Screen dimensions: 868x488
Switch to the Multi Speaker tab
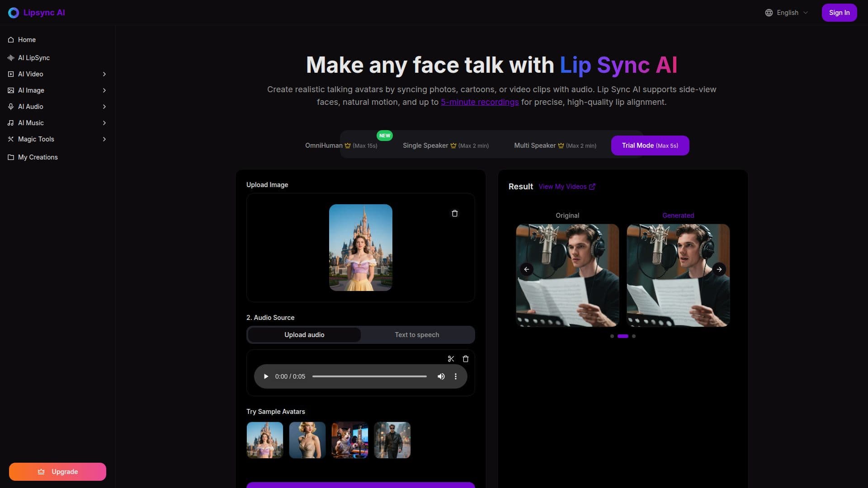555,145
